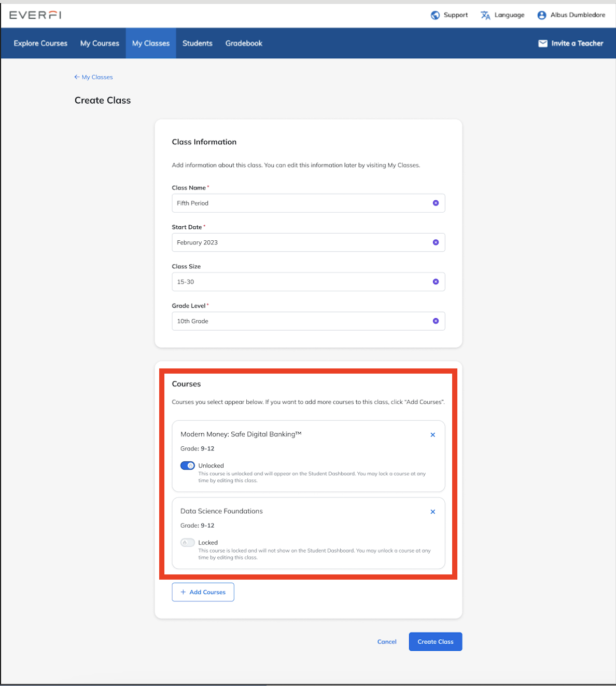616x686 pixels.
Task: Clear the Start Date field value
Action: [436, 242]
